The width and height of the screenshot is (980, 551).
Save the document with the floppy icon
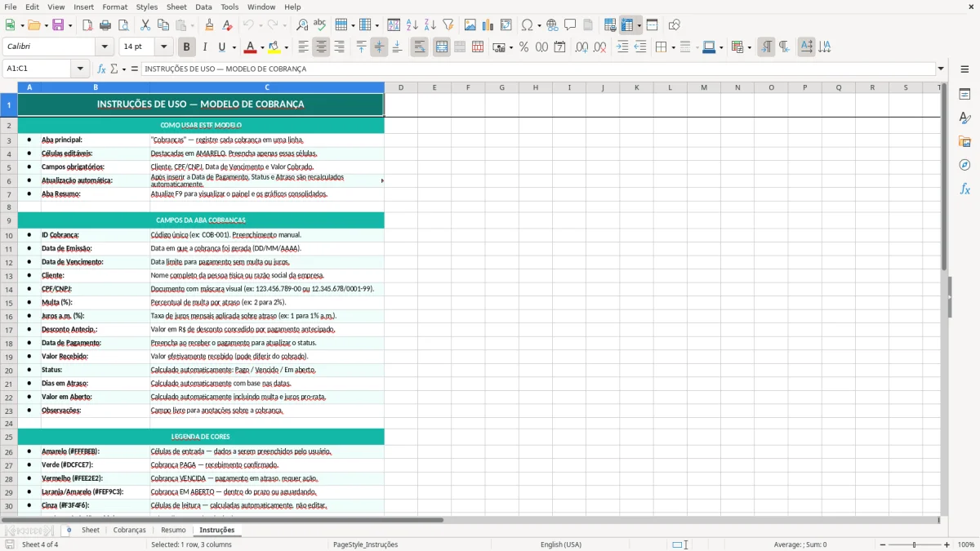[58, 25]
